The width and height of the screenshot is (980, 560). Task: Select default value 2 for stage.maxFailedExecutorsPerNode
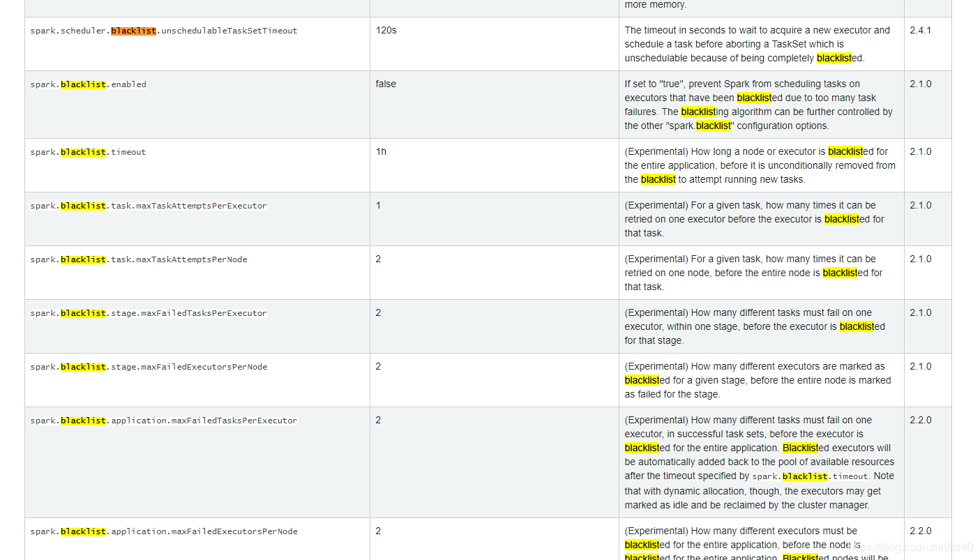pyautogui.click(x=378, y=366)
